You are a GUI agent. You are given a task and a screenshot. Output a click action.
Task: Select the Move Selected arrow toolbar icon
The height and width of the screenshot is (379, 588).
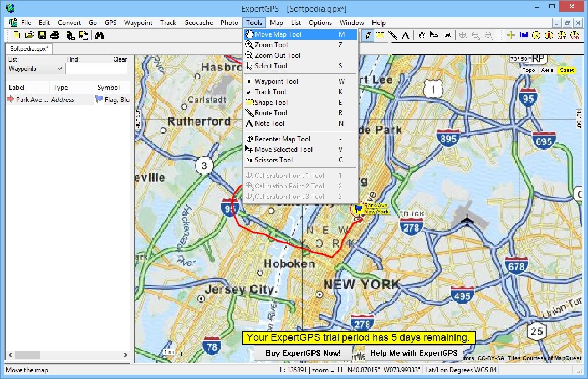[434, 35]
